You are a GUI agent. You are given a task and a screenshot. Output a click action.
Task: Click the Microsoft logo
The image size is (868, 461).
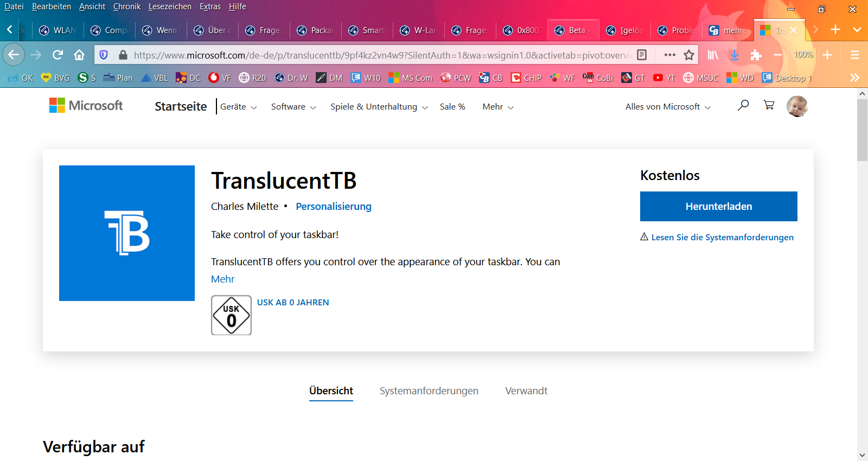[x=86, y=105]
